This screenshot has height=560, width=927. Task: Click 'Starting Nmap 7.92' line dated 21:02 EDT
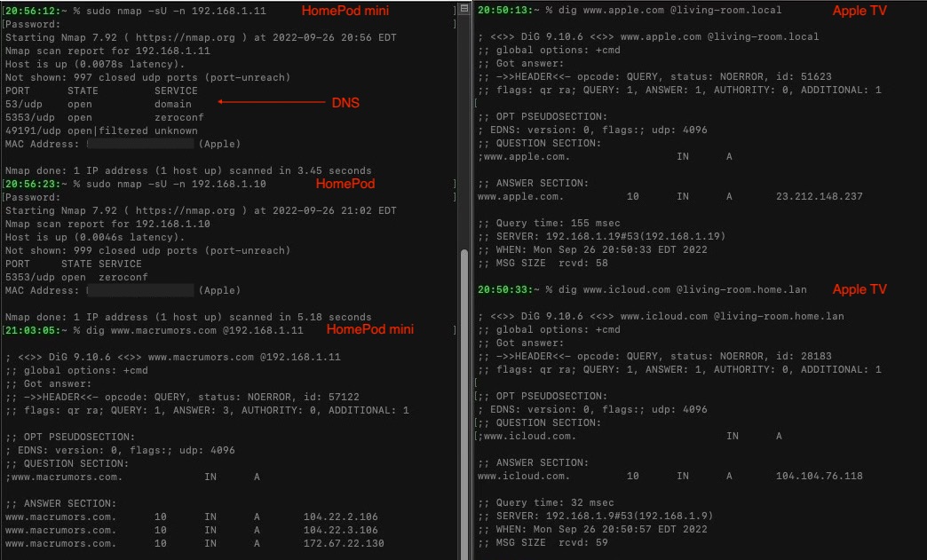pos(201,210)
